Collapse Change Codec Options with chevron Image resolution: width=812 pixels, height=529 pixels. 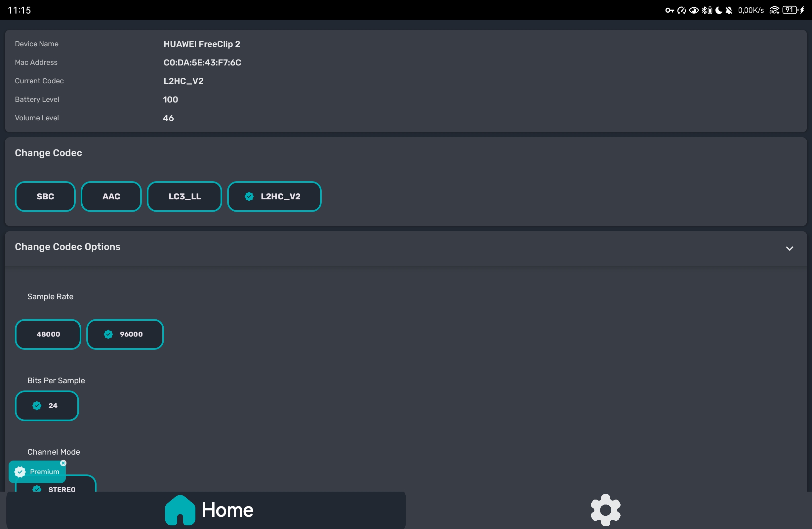click(789, 248)
